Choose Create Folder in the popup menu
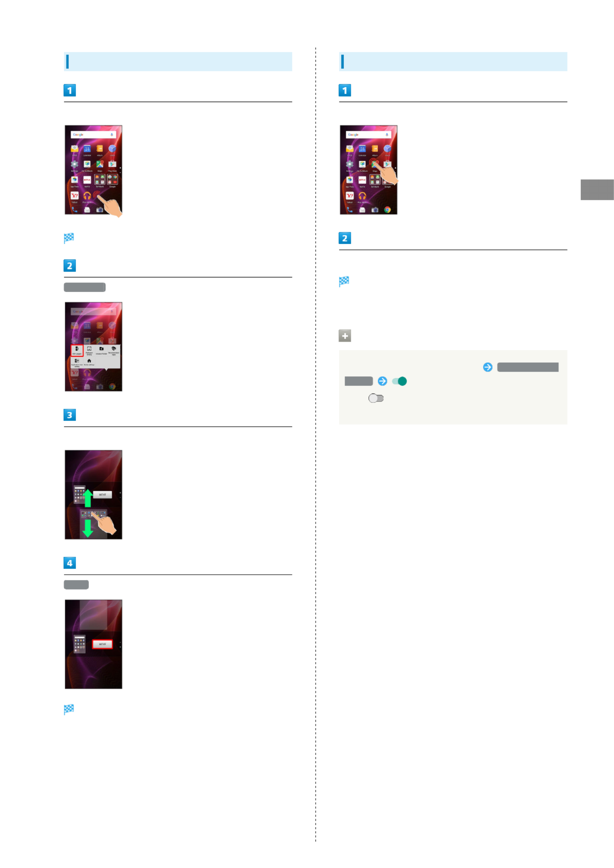Viewport: 614px width, 868px height. [101, 350]
